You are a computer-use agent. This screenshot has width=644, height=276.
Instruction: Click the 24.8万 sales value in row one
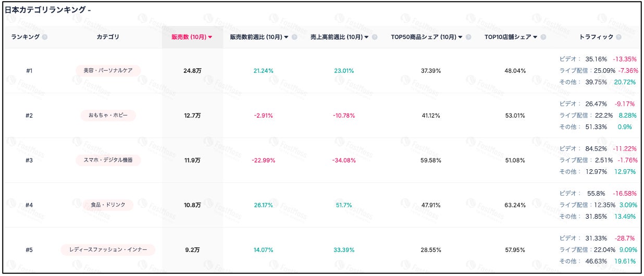point(192,70)
